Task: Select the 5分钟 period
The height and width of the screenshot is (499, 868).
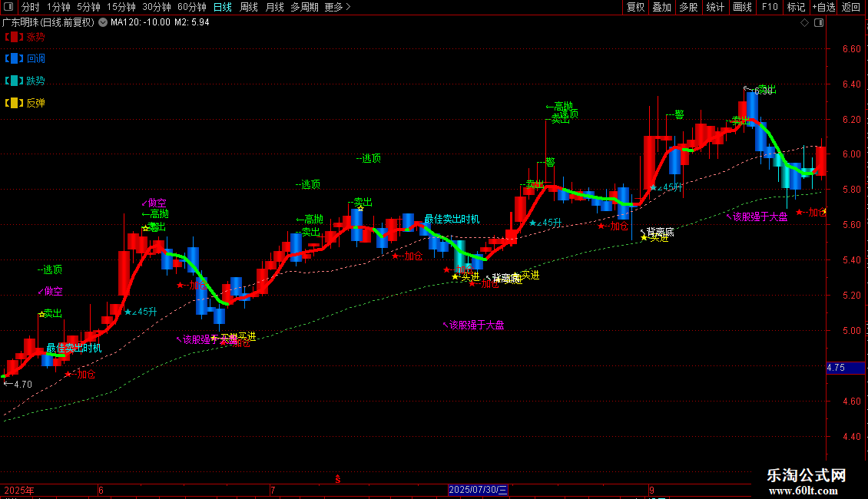Action: [x=88, y=7]
